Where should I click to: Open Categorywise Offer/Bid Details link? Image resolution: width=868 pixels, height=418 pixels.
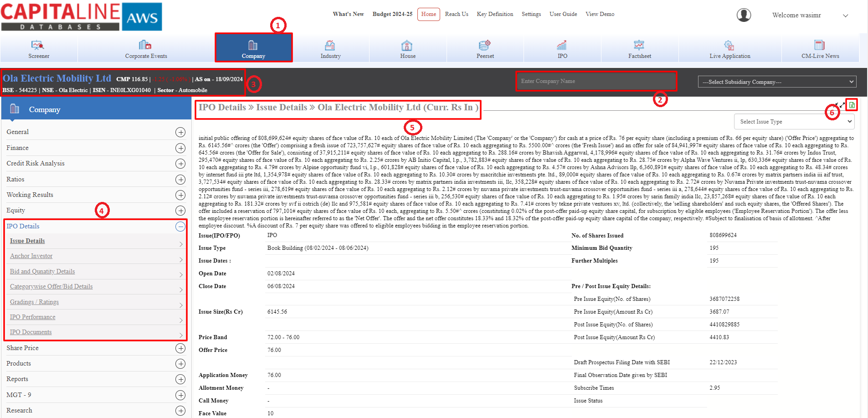(51, 286)
